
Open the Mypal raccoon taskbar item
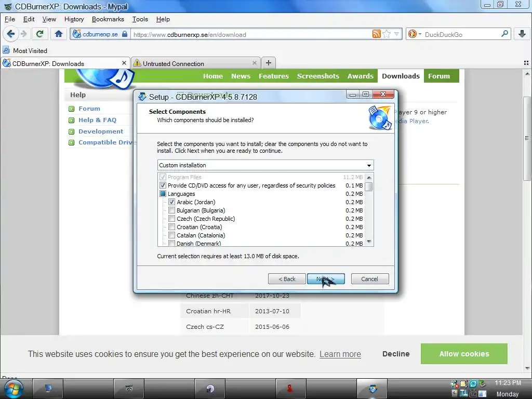pyautogui.click(x=129, y=389)
